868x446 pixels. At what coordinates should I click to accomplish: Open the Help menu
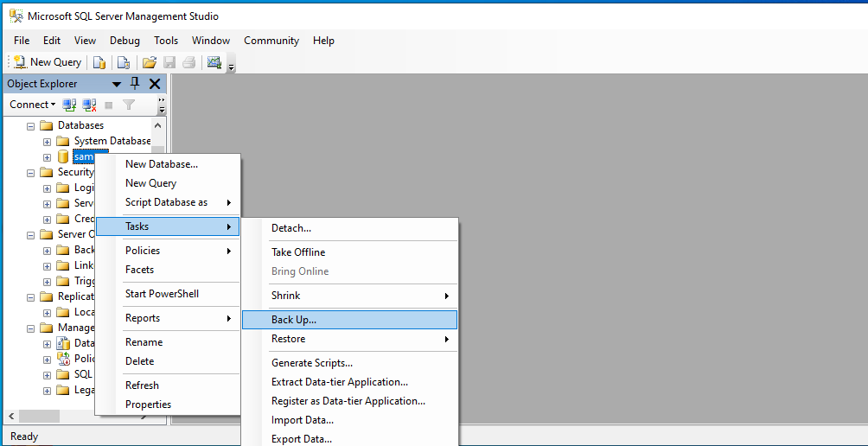[x=323, y=41]
